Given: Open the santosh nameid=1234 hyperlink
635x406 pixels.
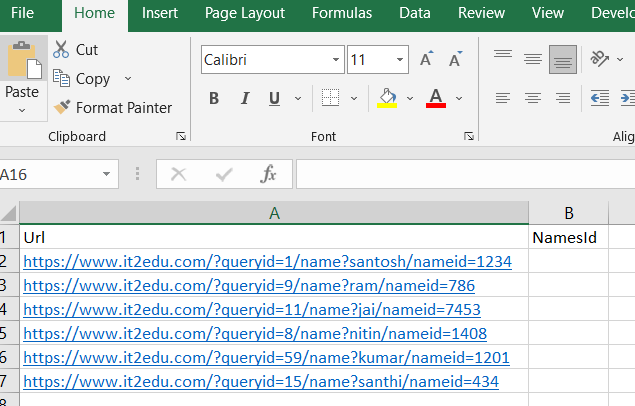Looking at the screenshot, I should (267, 261).
